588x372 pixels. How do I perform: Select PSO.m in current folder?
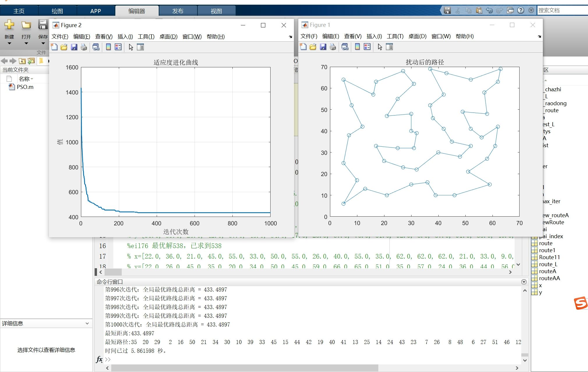coord(25,87)
